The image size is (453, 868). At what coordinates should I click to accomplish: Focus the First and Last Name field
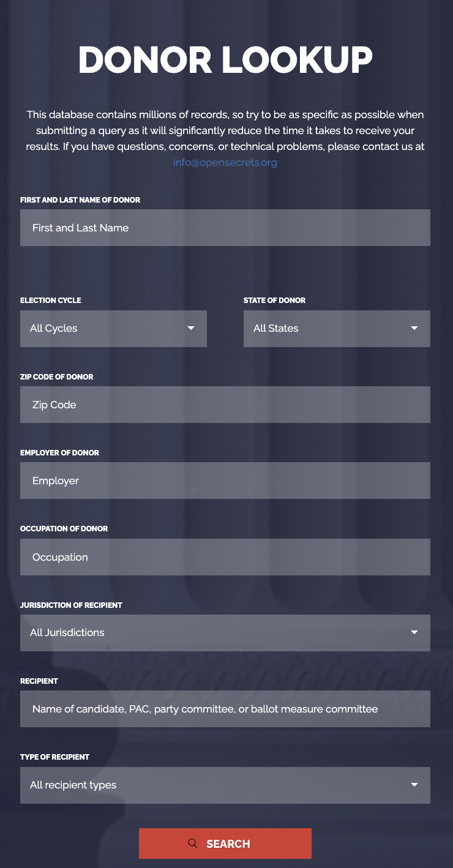pos(225,228)
